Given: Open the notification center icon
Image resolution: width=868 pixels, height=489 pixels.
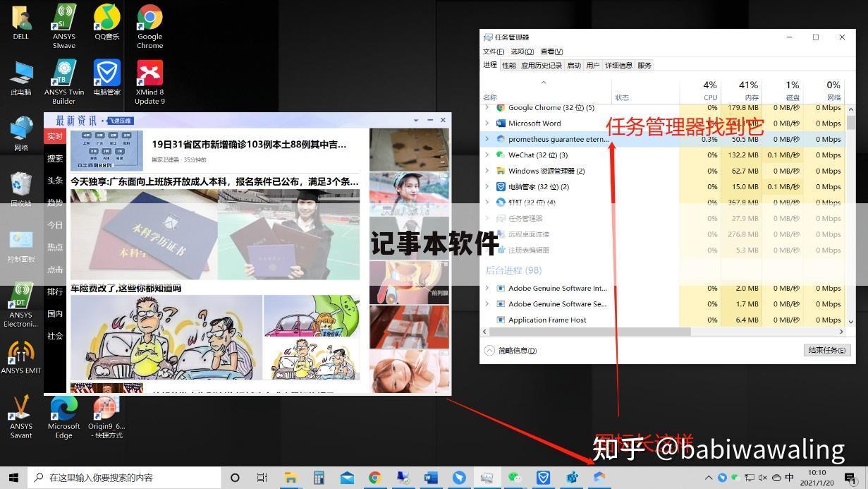Looking at the screenshot, I should pos(851,478).
